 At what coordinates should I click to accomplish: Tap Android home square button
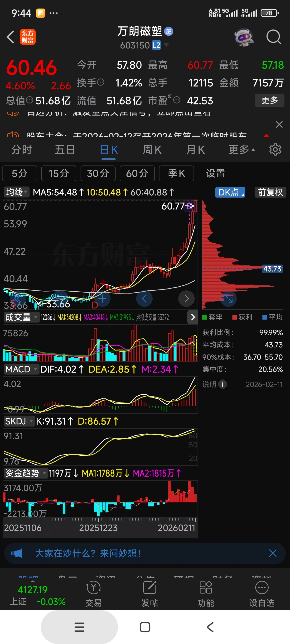tap(145, 627)
